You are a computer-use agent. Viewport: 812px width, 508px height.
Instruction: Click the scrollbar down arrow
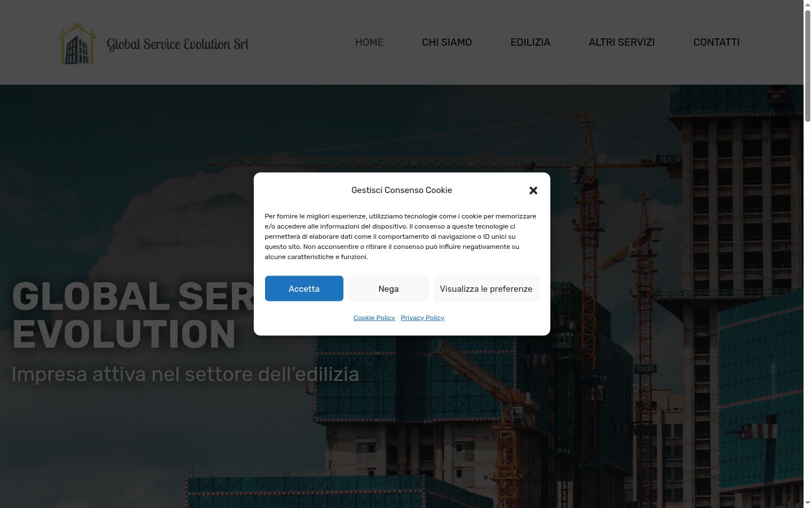[807, 503]
